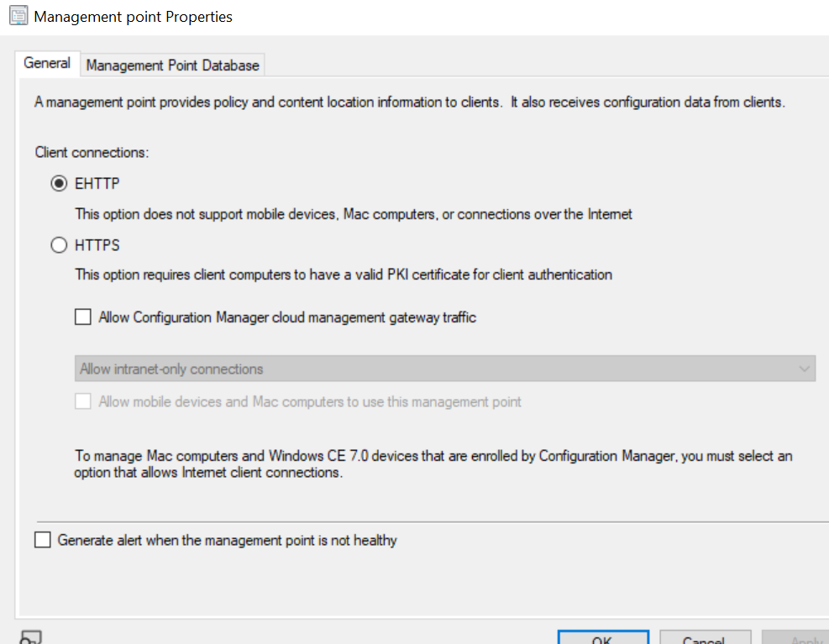This screenshot has height=644, width=829.
Task: Select the General tab
Action: [x=47, y=63]
